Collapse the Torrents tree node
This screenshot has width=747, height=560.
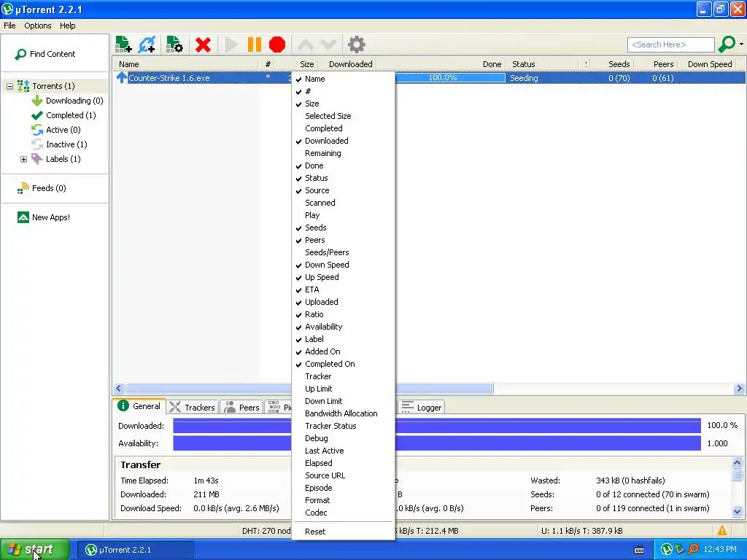tap(9, 86)
